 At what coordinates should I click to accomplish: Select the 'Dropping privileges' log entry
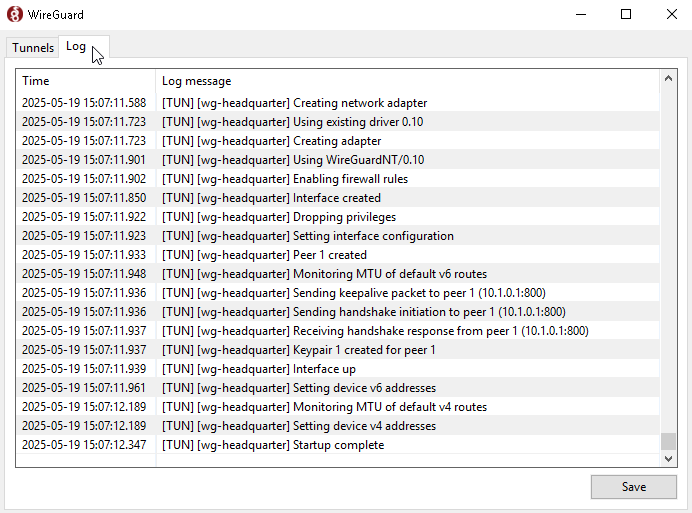click(338, 217)
